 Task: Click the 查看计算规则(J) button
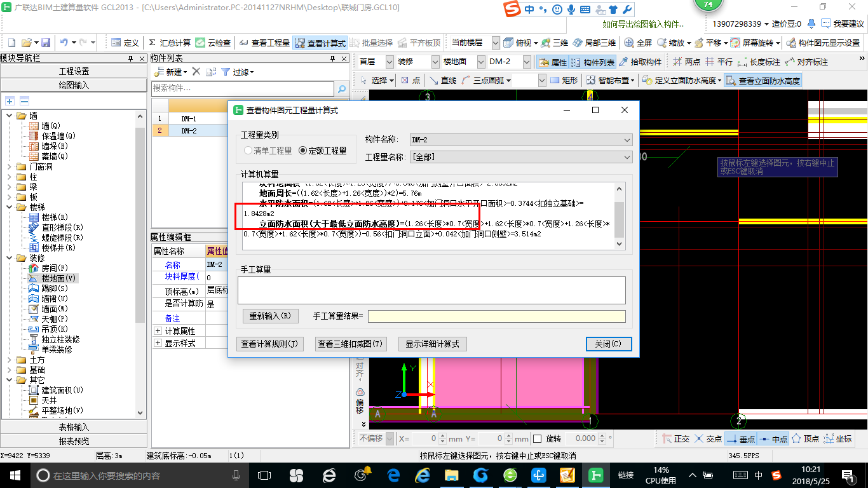tap(269, 344)
